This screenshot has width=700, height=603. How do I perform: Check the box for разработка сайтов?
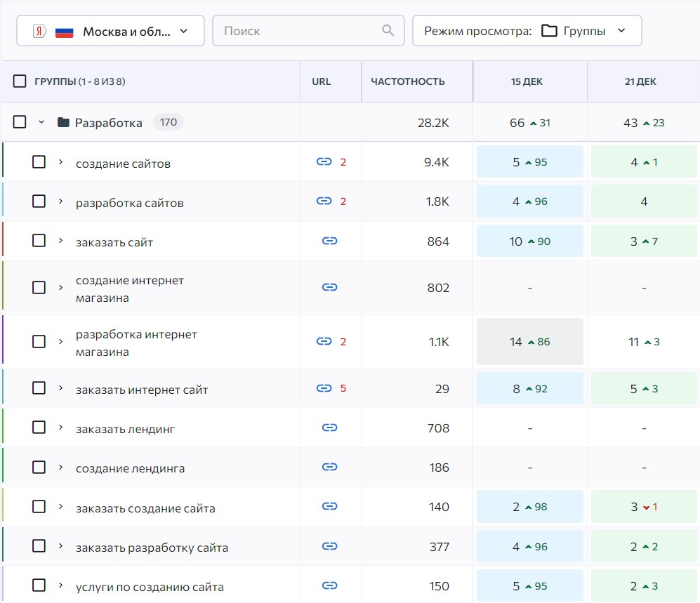pos(39,201)
